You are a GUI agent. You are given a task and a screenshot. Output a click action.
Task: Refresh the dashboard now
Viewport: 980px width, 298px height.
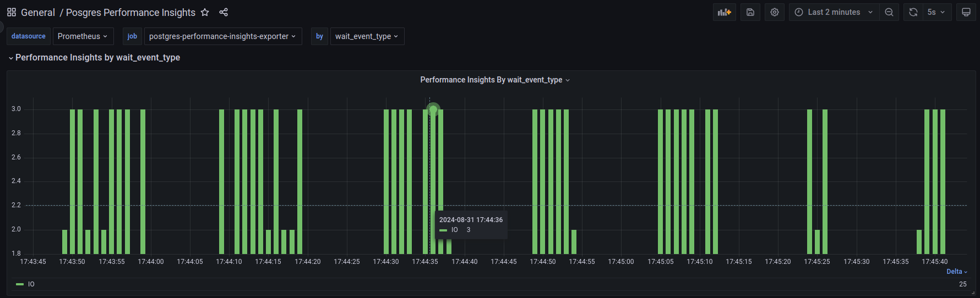(x=913, y=12)
